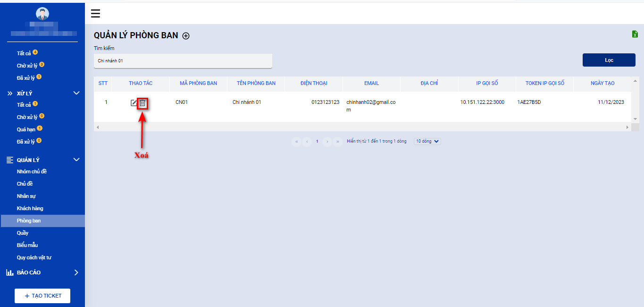644x307 pixels.
Task: Click the TÊN PHÒNG BAN column header
Action: click(256, 83)
